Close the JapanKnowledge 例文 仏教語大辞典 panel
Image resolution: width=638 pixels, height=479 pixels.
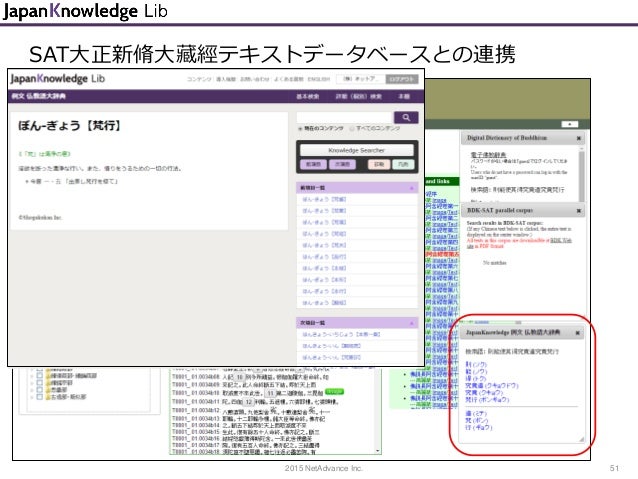577,333
